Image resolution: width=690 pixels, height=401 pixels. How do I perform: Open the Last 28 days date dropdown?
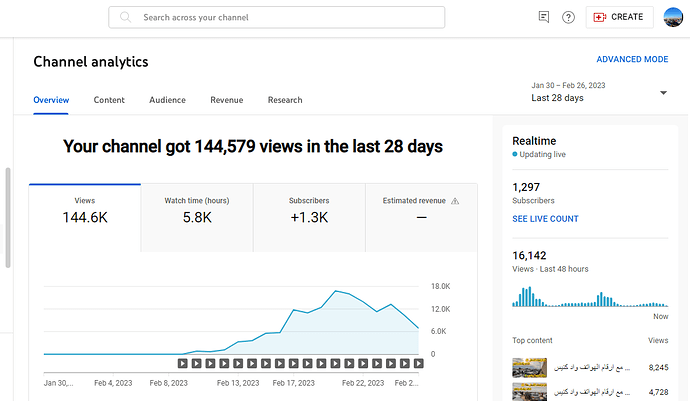click(663, 93)
